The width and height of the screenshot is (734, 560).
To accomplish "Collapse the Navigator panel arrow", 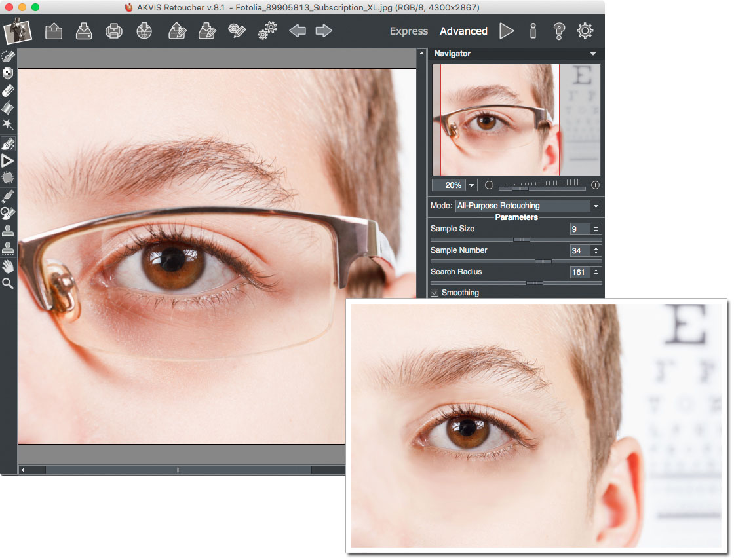I will coord(593,54).
